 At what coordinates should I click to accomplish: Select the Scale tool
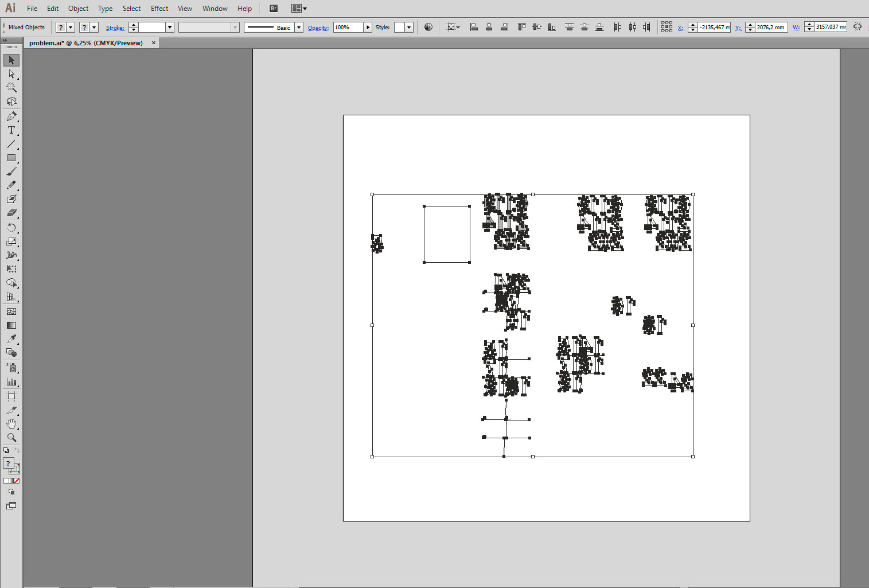click(11, 242)
